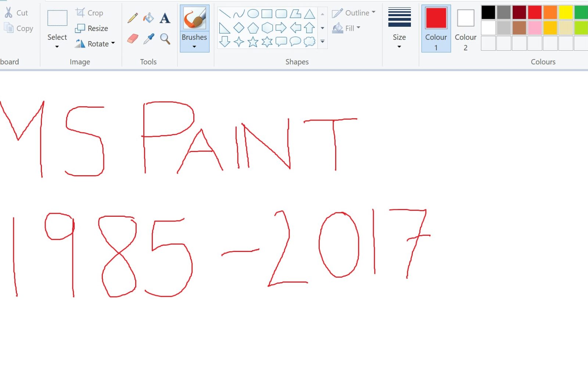Screen dimensions: 588x392
Task: Choose the Six-point star shape
Action: tap(267, 42)
